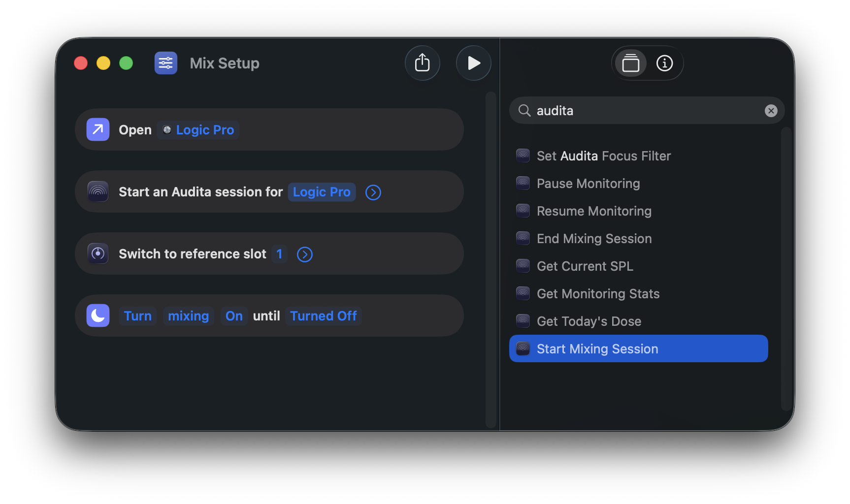Click icon beside Resume Monitoring
Screen dimensions: 850x504
[x=523, y=211]
